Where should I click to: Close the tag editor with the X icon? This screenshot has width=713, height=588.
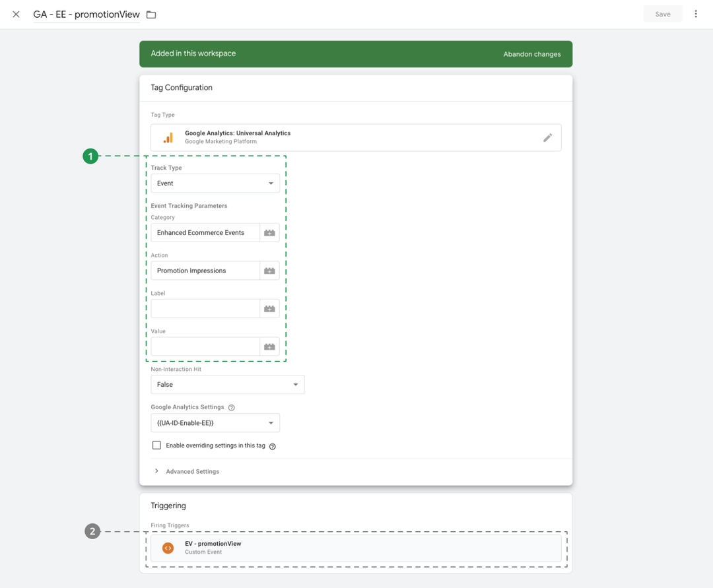pyautogui.click(x=16, y=14)
